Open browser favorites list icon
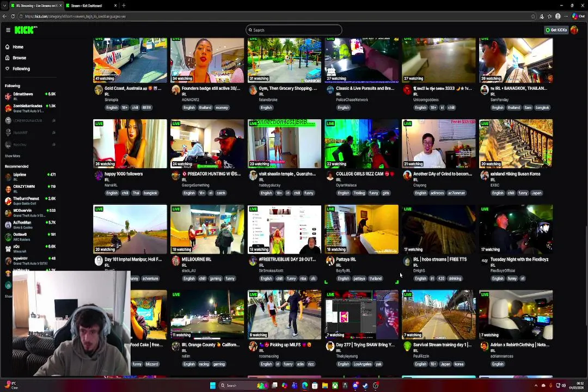Screen dimensions: 588x392 click(549, 16)
